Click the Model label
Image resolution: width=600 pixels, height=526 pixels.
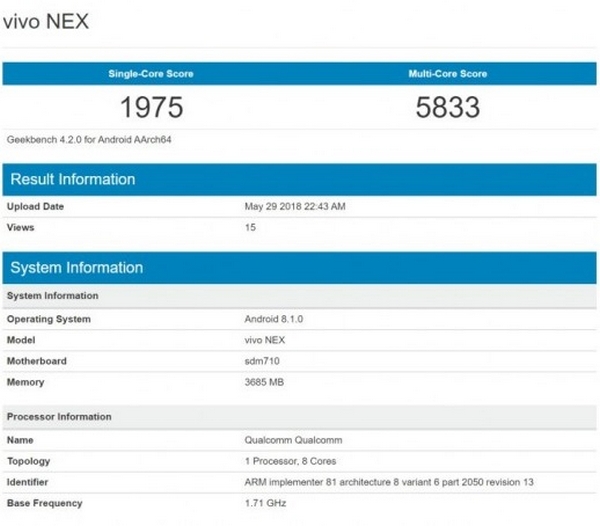21,340
